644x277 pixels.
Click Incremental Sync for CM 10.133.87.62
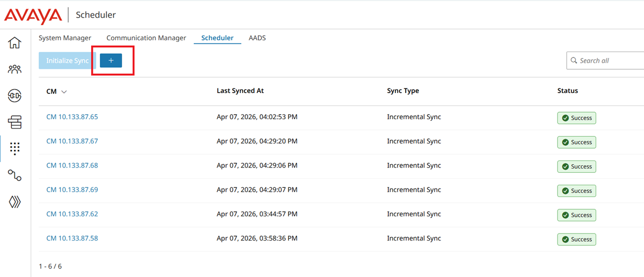(x=414, y=214)
